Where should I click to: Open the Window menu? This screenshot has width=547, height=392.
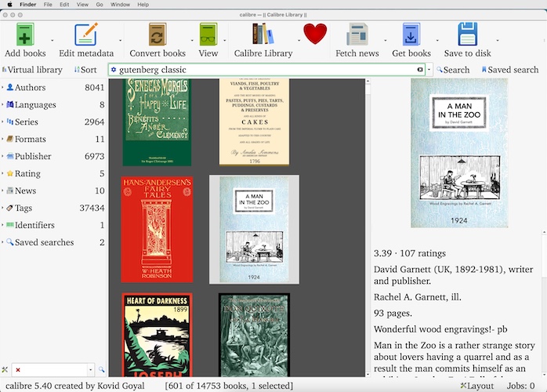[120, 5]
